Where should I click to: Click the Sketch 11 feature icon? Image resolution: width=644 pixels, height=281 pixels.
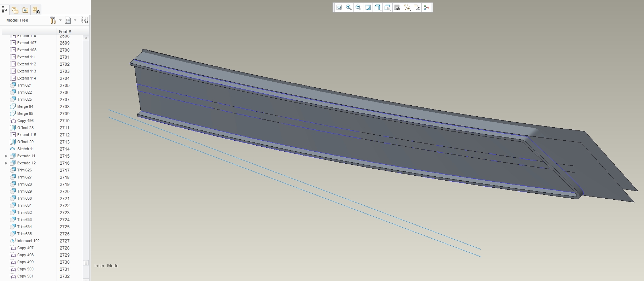coord(13,149)
